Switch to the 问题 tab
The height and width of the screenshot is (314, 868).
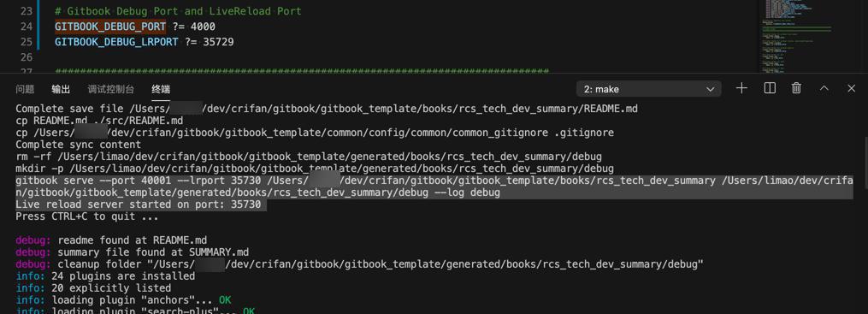(x=25, y=89)
